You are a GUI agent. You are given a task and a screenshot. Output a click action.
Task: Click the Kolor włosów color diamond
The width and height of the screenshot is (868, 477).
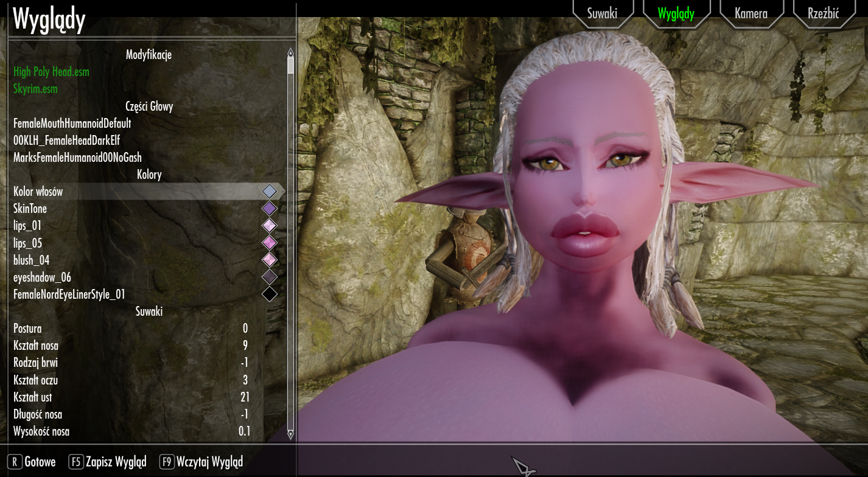click(x=269, y=192)
